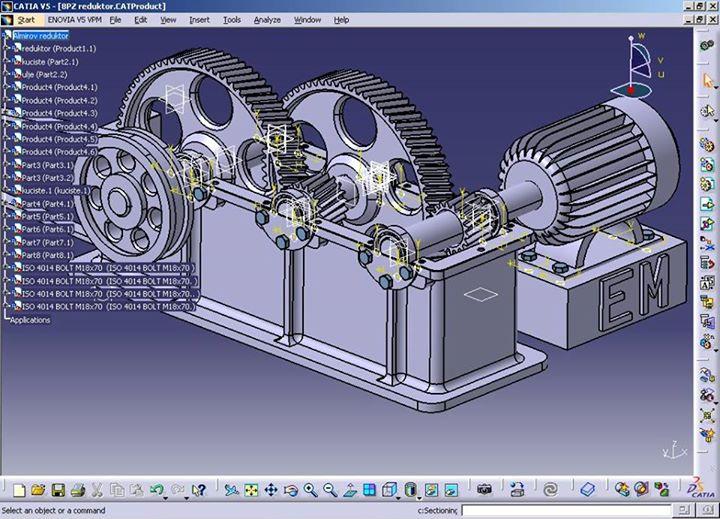
Task: Capture the screen with camera icon
Action: 484,490
